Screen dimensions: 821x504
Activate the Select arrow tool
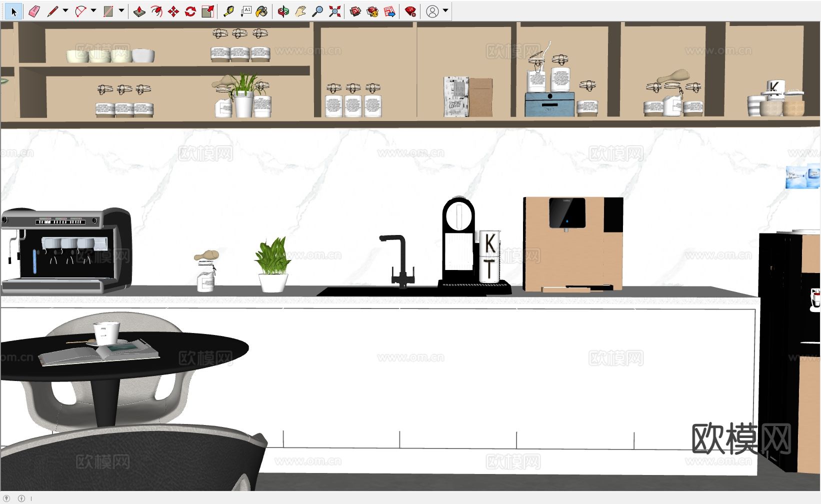13,11
